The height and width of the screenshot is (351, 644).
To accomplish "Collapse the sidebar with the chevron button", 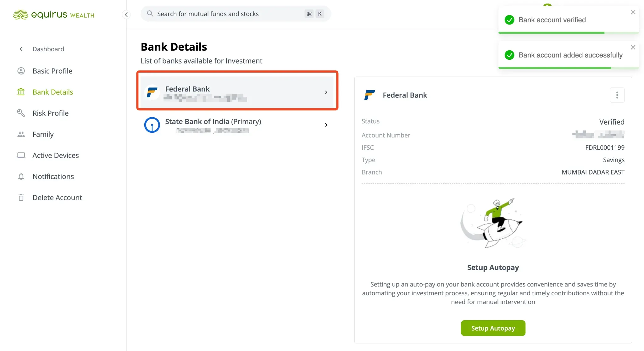I will [126, 14].
